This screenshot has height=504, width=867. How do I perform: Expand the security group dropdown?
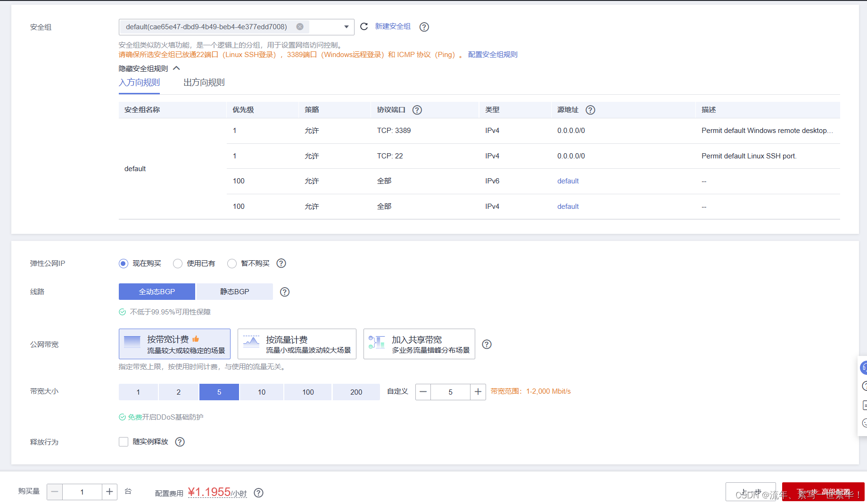[346, 27]
